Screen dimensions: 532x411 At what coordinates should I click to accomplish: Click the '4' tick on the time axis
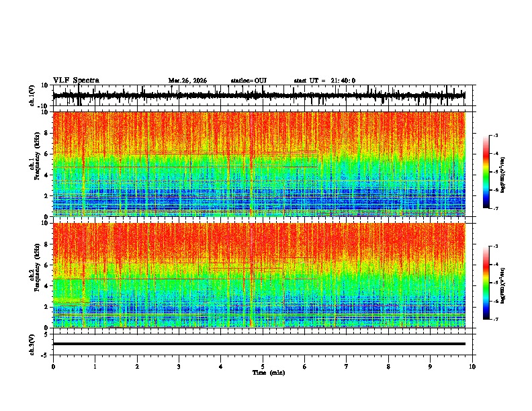pos(221,367)
